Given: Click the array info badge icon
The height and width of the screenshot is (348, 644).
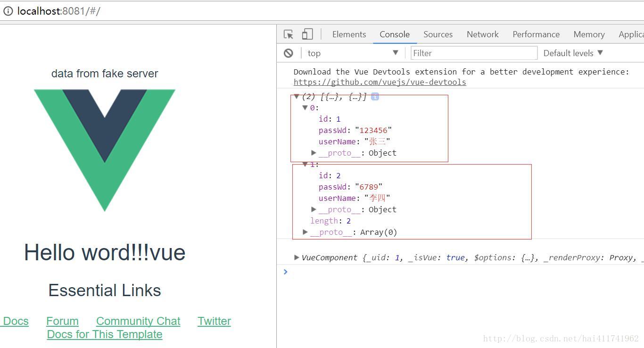Looking at the screenshot, I should click(375, 97).
